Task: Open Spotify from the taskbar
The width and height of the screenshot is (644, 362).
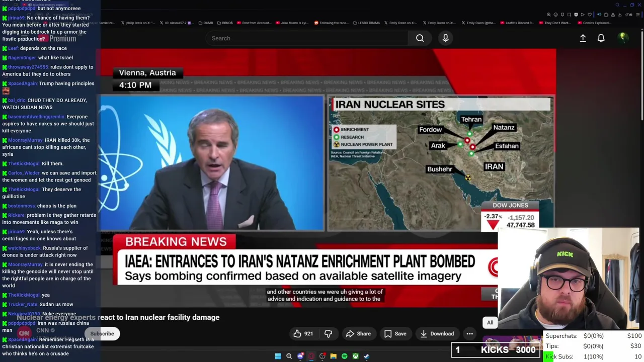Action: click(x=344, y=356)
